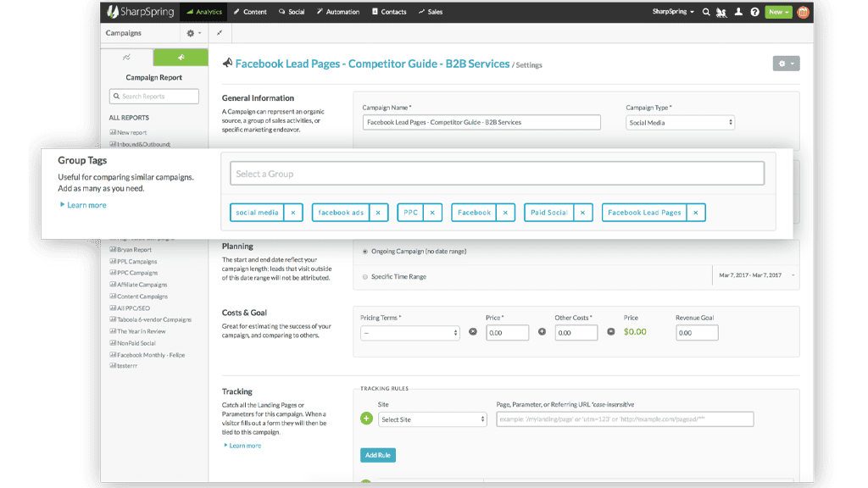Viewport: 868px width, 488px height.
Task: Open the Facebook Monthly - Felipe report
Action: pyautogui.click(x=147, y=355)
